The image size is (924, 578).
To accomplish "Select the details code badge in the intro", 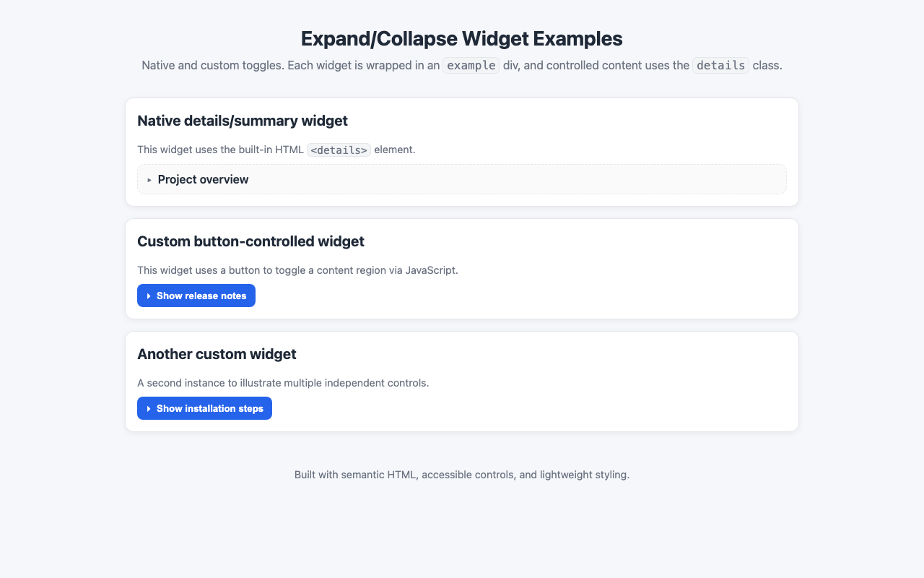I will [x=720, y=65].
